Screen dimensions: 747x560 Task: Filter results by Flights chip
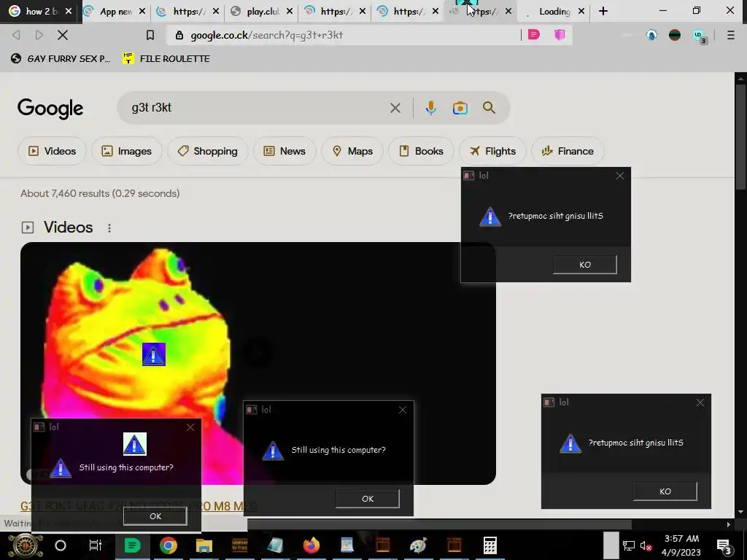tap(492, 152)
